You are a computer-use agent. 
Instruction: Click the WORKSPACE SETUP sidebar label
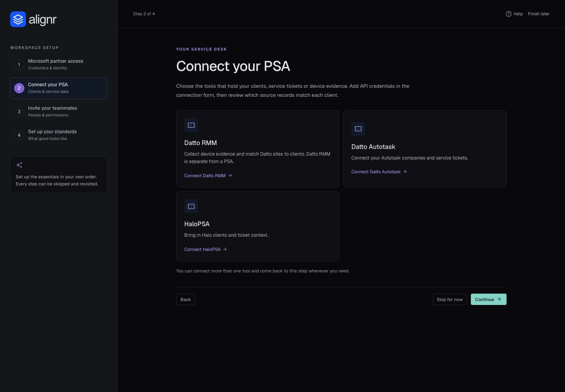pos(35,48)
